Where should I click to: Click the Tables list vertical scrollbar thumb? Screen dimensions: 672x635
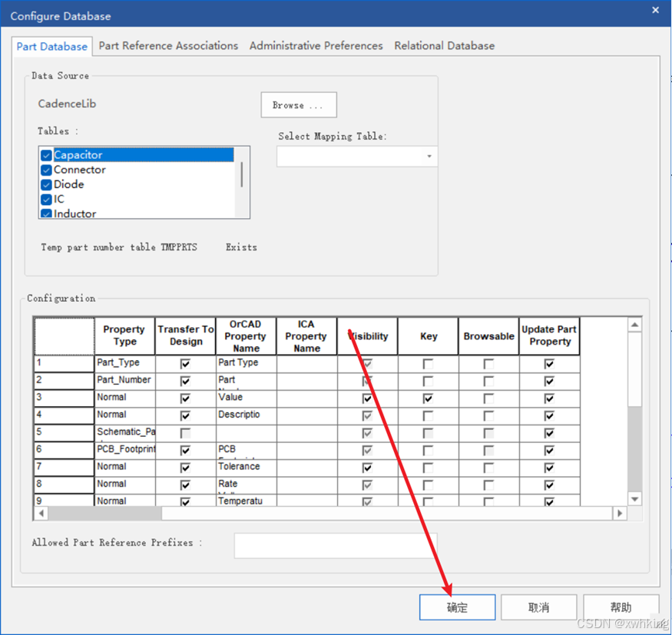tap(242, 174)
